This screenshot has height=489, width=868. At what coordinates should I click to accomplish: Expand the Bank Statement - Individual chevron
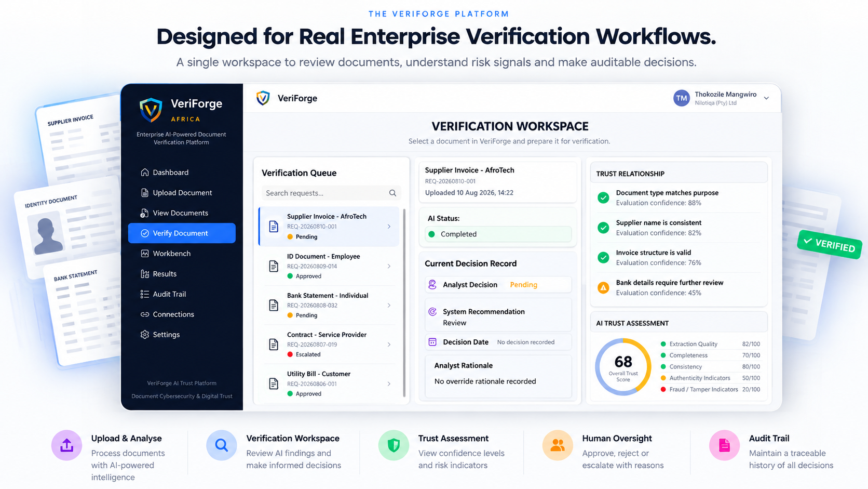coord(389,306)
